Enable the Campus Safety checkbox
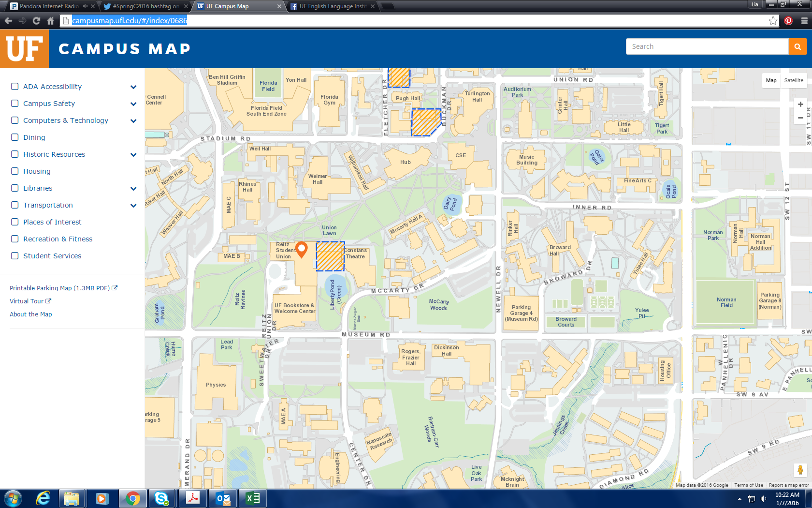The height and width of the screenshot is (508, 812). 15,104
